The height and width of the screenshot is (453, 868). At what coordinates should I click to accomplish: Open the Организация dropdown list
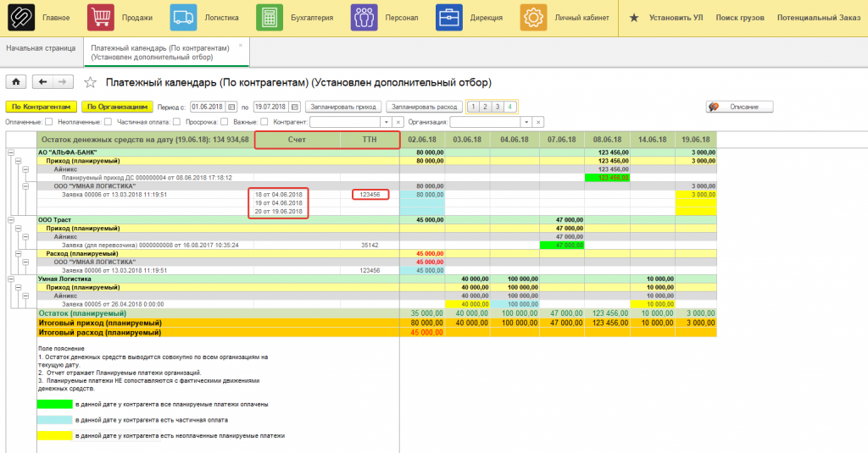526,122
